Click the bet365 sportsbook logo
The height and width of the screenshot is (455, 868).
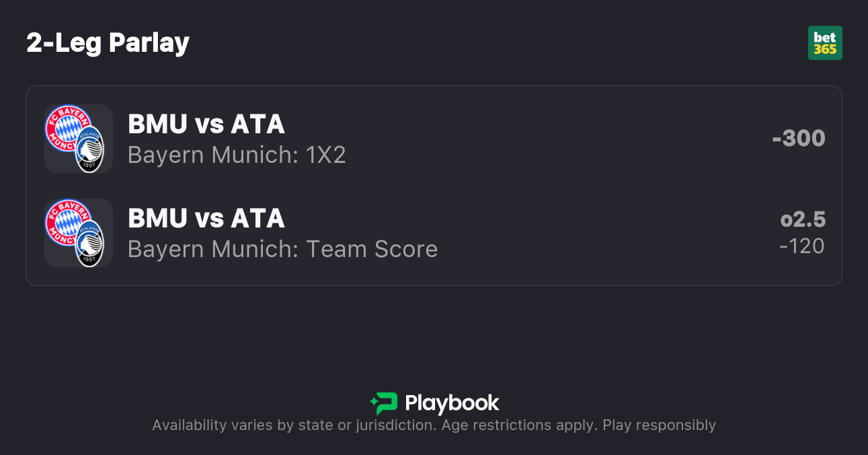pyautogui.click(x=825, y=43)
